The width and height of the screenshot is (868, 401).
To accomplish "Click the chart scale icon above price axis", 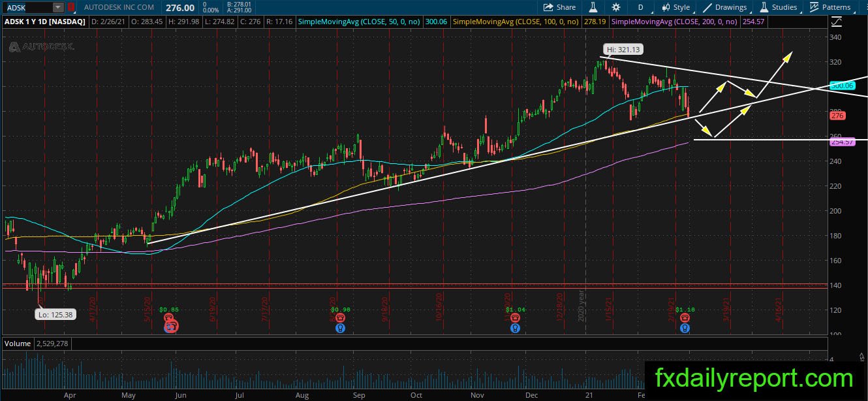I will click(837, 22).
